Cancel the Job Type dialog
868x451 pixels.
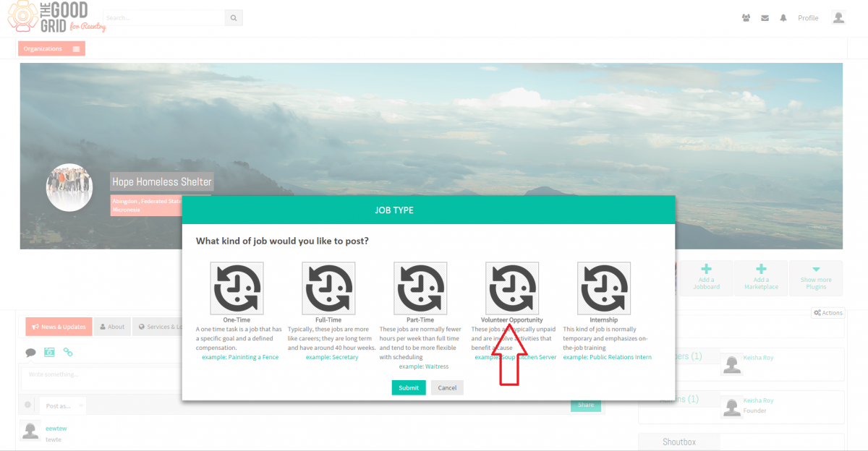[x=447, y=388]
